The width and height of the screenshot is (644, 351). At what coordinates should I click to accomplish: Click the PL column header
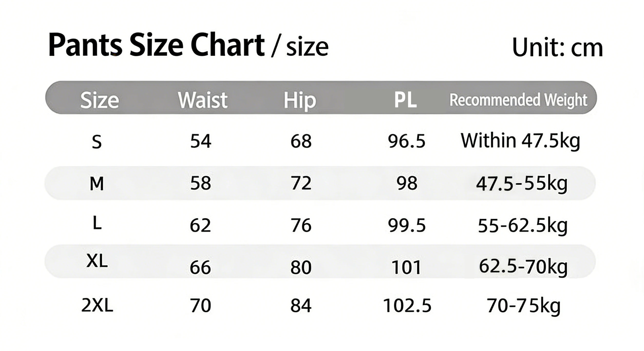[x=405, y=100]
